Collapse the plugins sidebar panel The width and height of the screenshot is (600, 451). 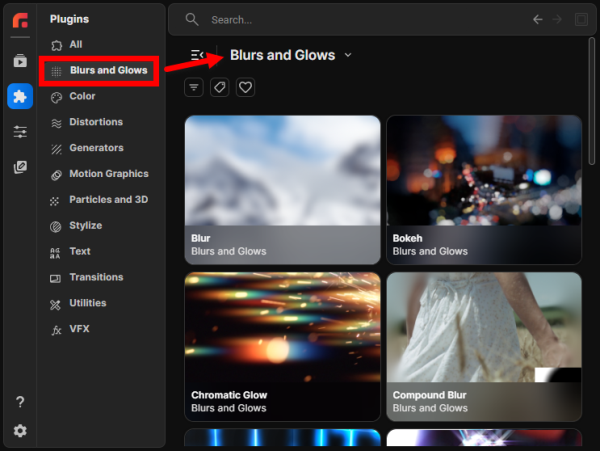(196, 55)
